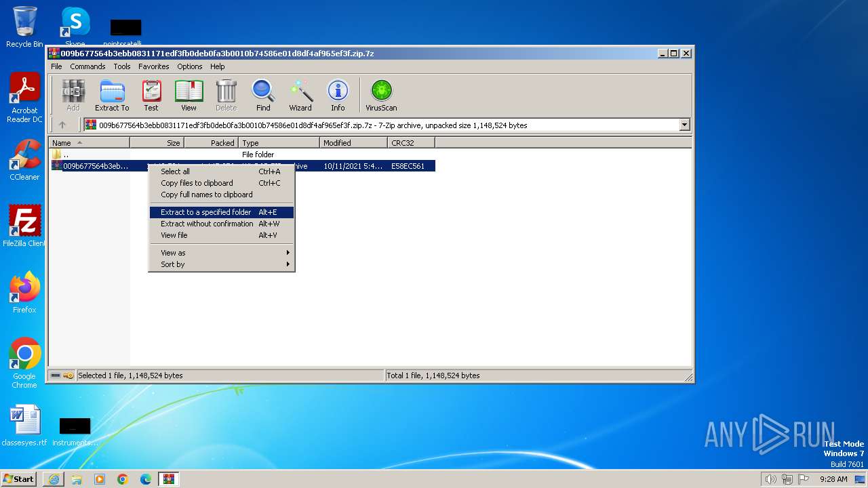Open the Help menu
Viewport: 868px width, 488px height.
pyautogui.click(x=217, y=66)
